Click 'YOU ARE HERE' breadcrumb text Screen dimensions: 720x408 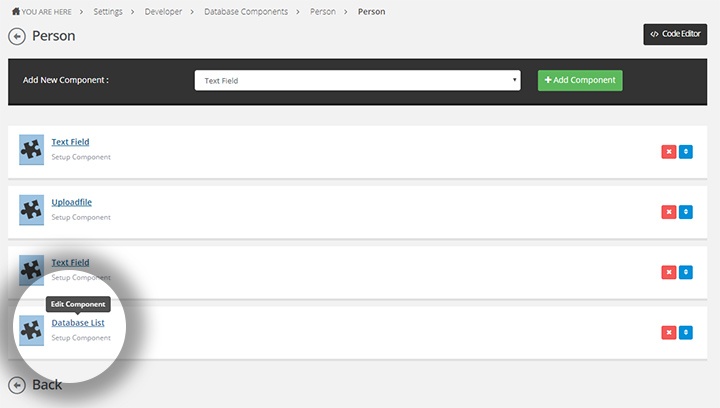point(46,12)
